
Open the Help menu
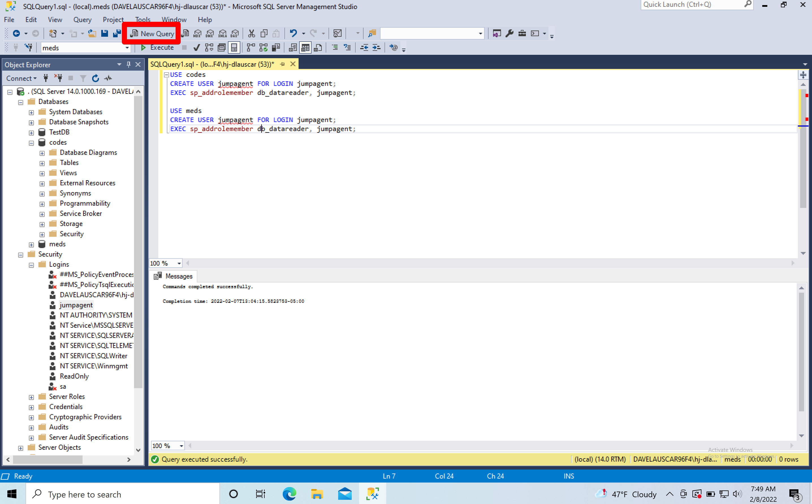205,20
